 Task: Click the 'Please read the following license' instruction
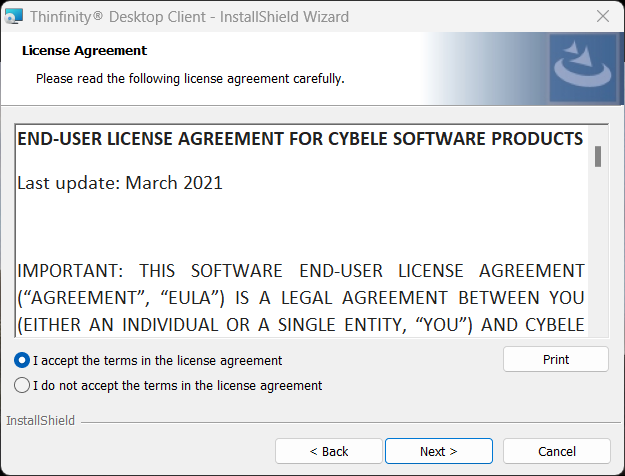[x=190, y=78]
